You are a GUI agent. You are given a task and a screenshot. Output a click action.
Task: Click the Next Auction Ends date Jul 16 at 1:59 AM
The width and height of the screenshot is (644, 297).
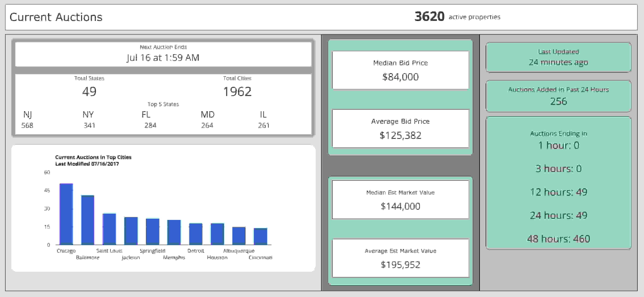tap(163, 58)
